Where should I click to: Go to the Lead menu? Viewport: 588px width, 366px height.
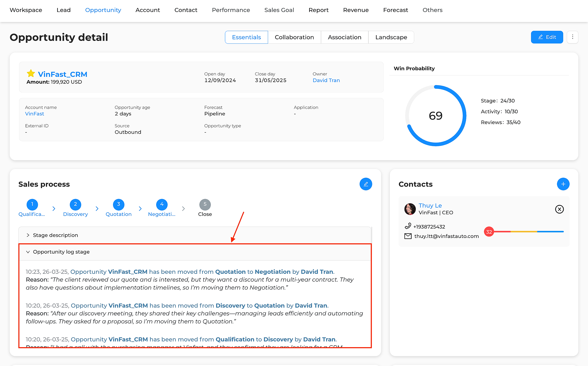coord(64,10)
